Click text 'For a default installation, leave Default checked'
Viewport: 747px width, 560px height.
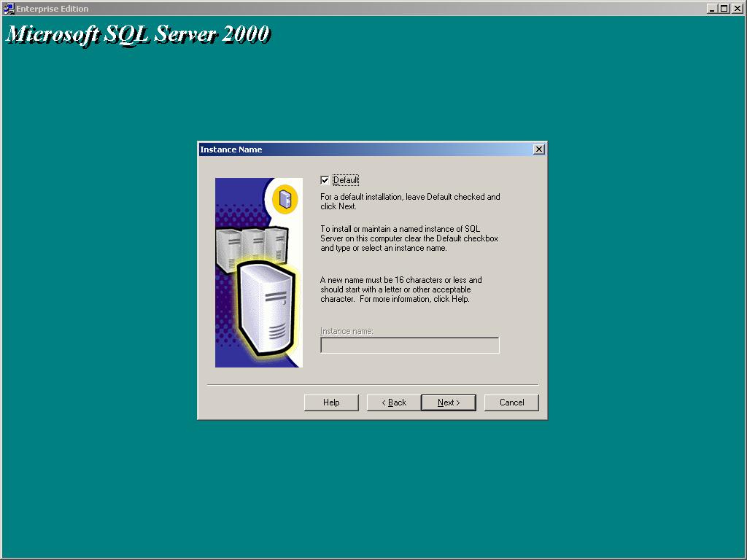coord(403,197)
